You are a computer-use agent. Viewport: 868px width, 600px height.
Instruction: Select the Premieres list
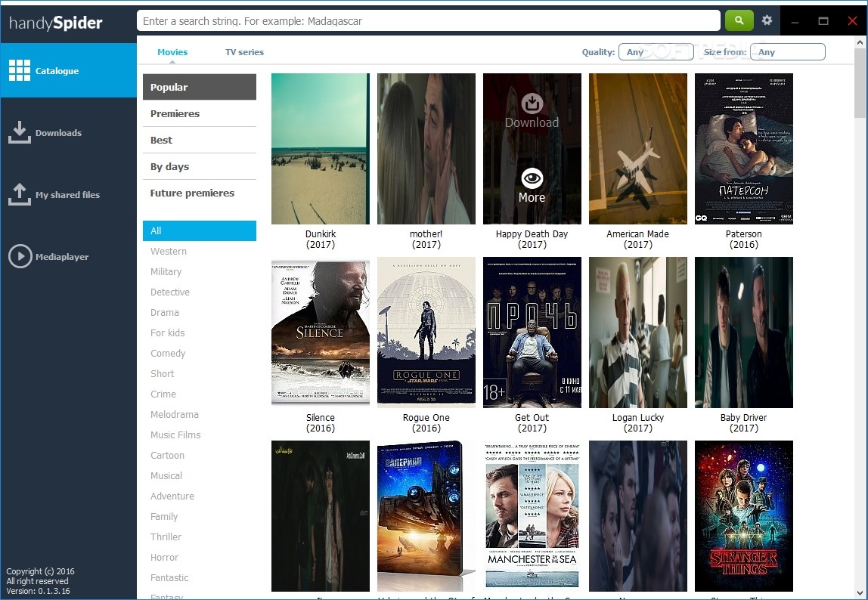(200, 113)
